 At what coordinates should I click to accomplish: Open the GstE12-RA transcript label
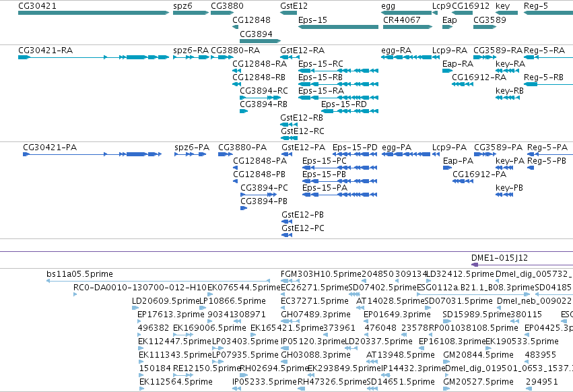point(302,51)
